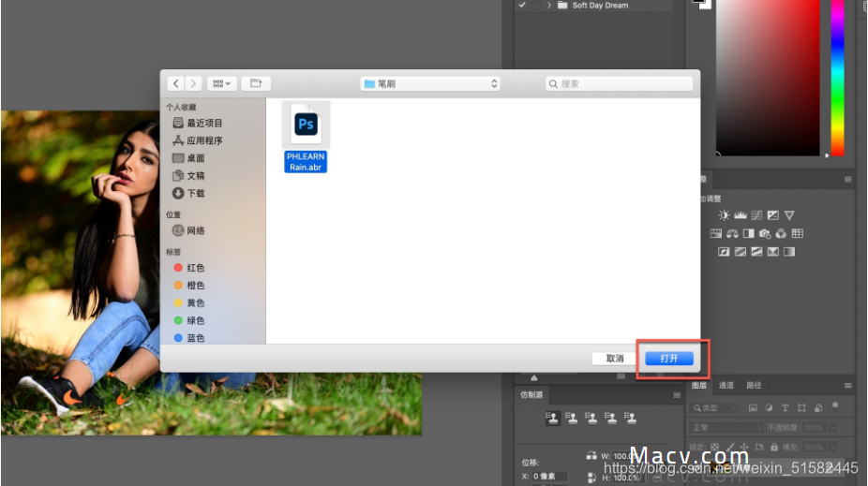Add a Posterize adjustment layer
This screenshot has height=486, width=868.
coord(741,252)
